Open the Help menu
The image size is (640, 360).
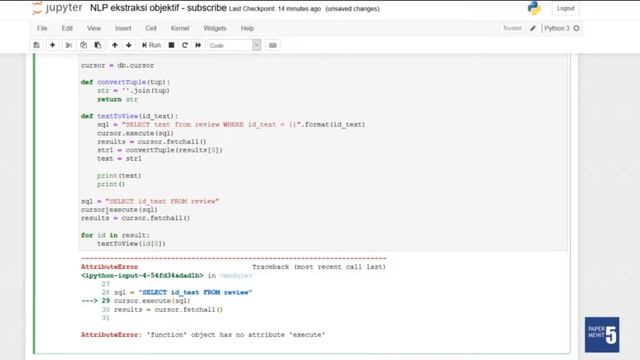247,29
